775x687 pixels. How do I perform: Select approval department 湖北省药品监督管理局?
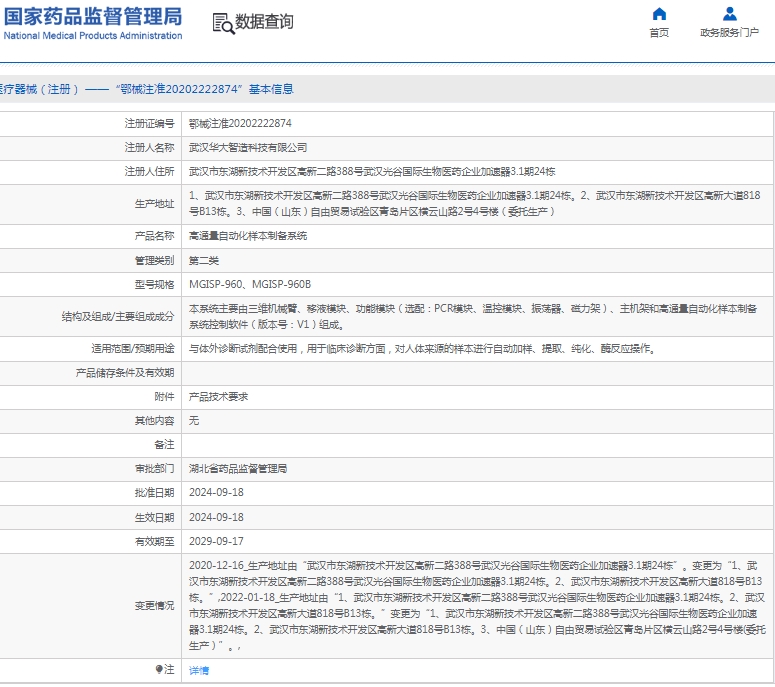coord(238,469)
